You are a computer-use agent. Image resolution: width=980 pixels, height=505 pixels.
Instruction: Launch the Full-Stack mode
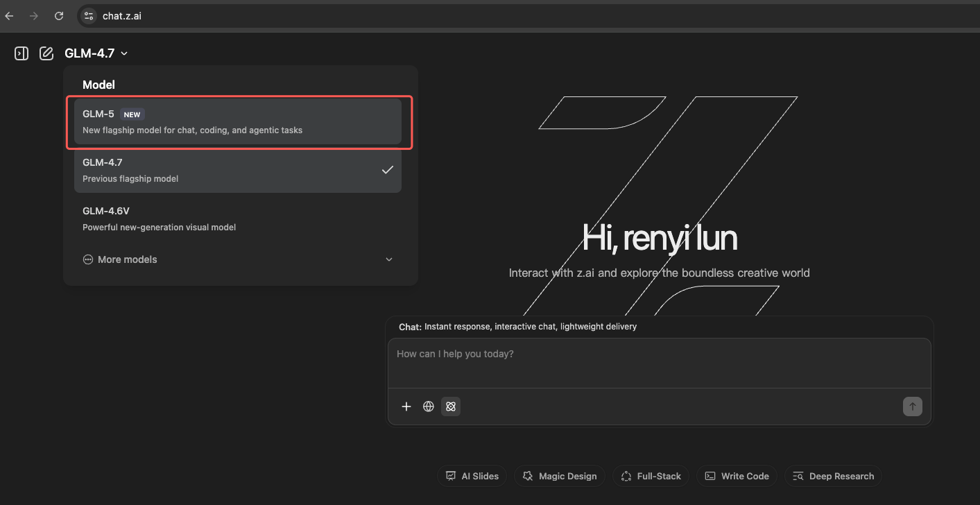click(x=651, y=476)
